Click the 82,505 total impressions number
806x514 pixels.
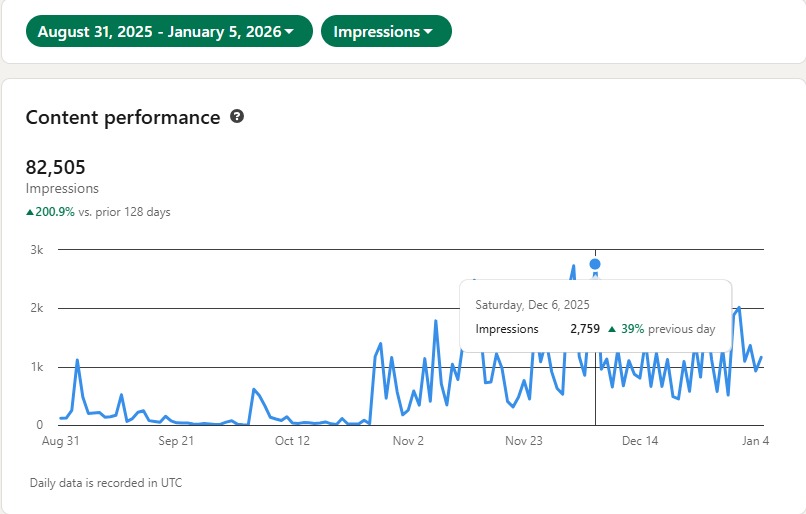click(56, 167)
